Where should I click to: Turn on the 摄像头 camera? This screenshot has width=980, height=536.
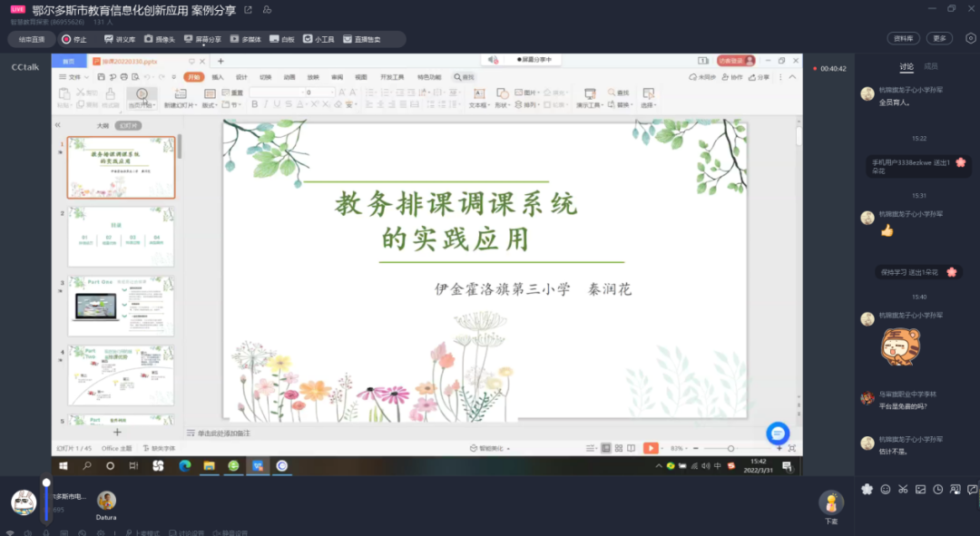(x=160, y=39)
